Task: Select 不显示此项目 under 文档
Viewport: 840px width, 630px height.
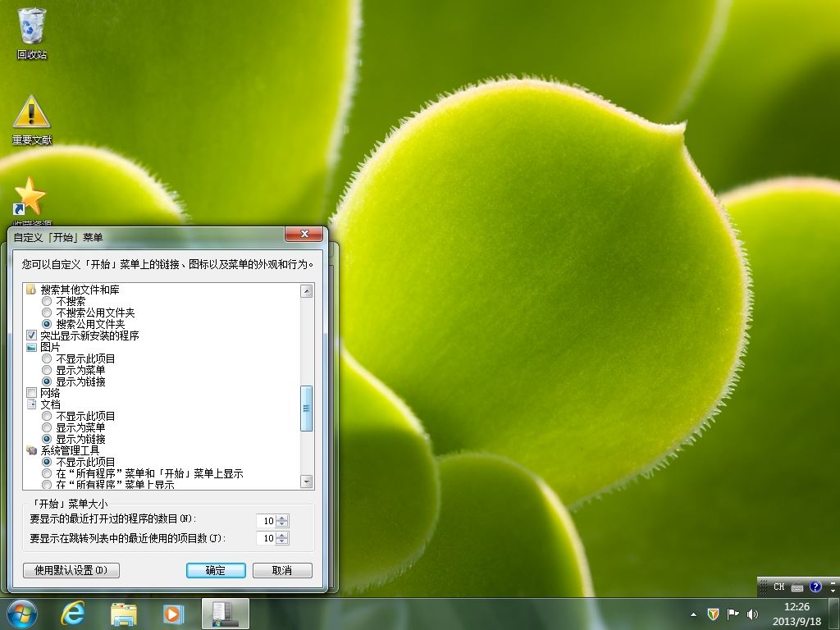Action: tap(47, 416)
